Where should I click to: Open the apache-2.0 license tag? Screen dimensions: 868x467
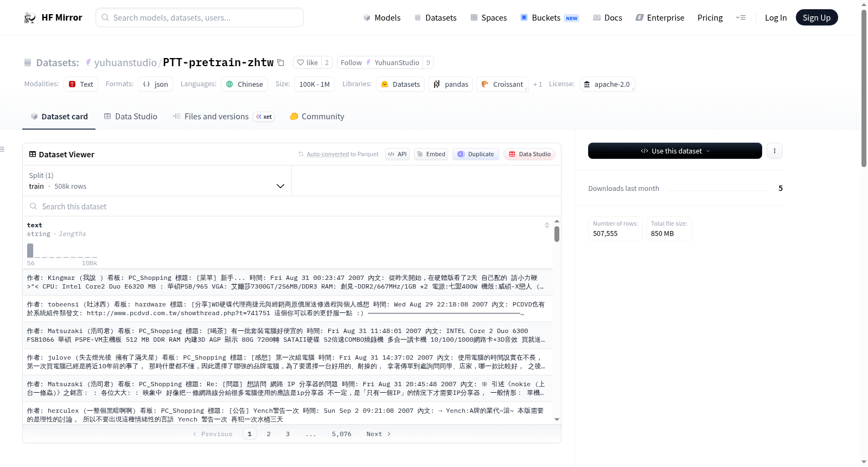(607, 84)
